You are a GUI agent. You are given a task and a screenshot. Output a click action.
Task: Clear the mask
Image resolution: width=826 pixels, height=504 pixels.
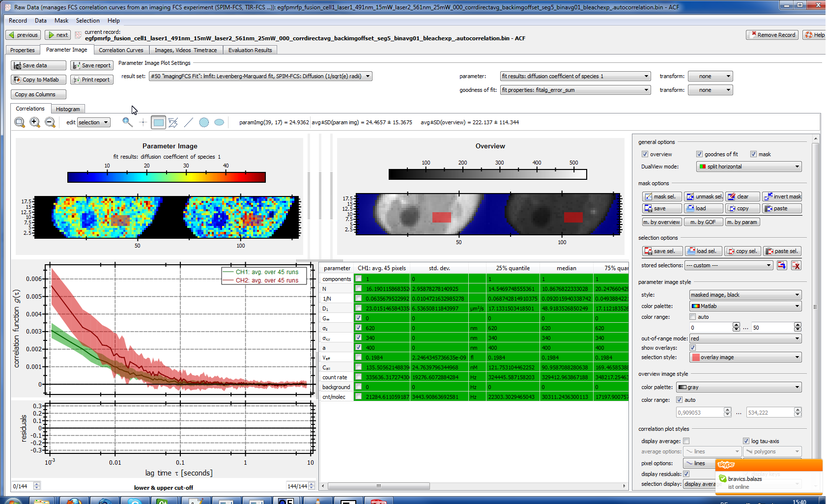click(x=742, y=196)
